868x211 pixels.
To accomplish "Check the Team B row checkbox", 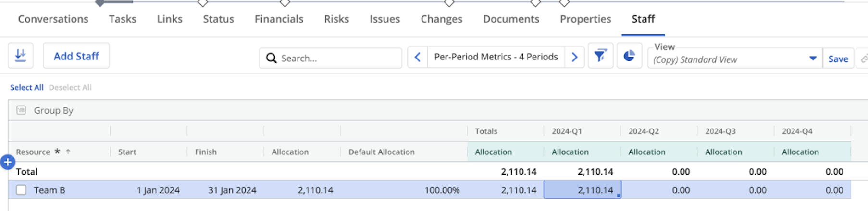I will pos(21,190).
